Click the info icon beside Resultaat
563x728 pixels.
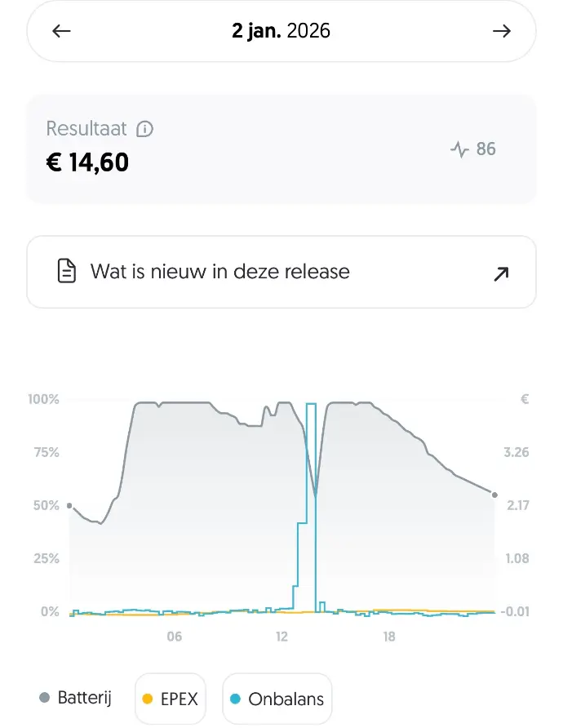pyautogui.click(x=145, y=129)
